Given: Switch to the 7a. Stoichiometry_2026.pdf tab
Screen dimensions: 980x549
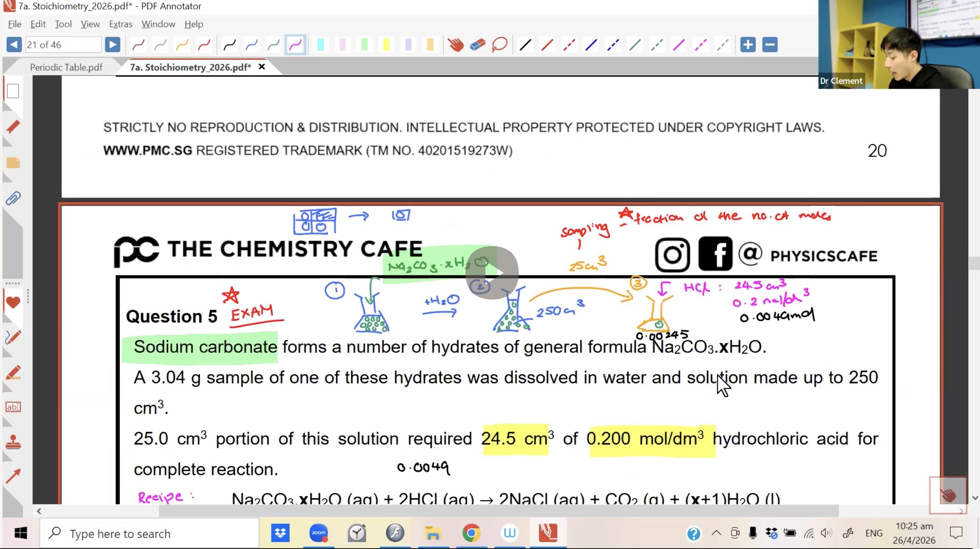Looking at the screenshot, I should click(191, 67).
